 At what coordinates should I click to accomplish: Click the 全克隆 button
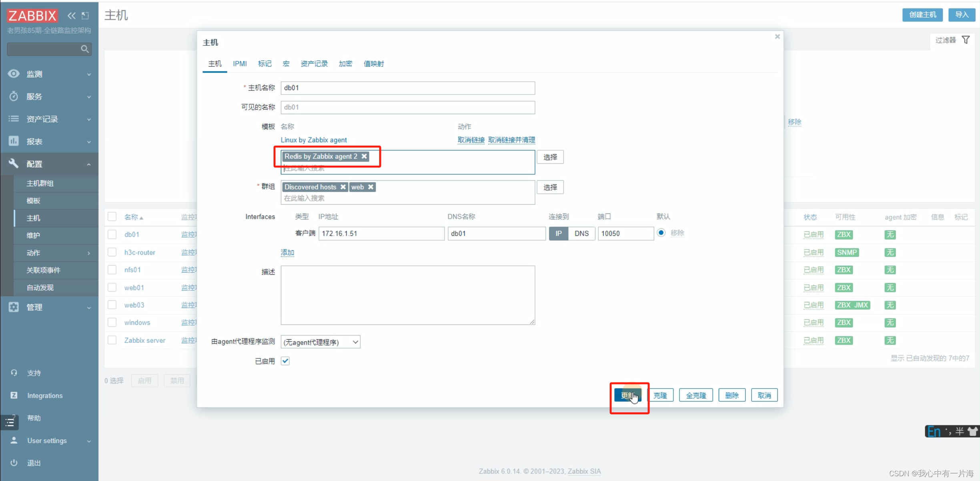[696, 395]
